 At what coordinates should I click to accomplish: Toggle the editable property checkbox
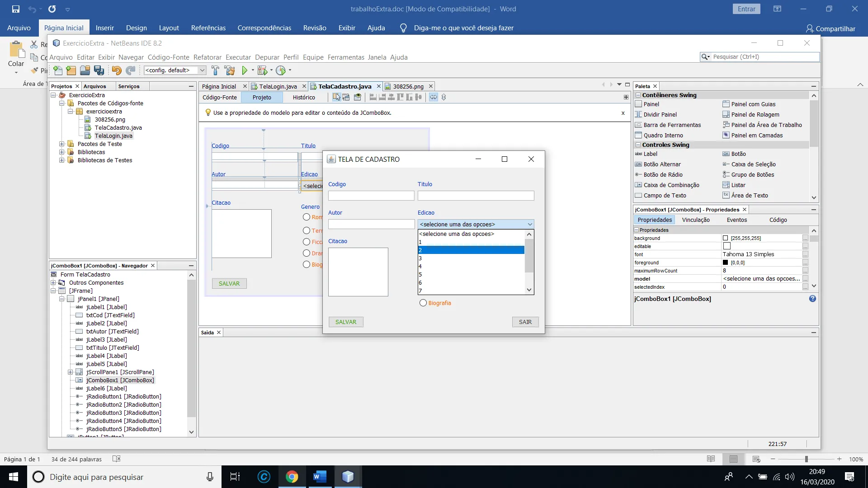coord(727,246)
